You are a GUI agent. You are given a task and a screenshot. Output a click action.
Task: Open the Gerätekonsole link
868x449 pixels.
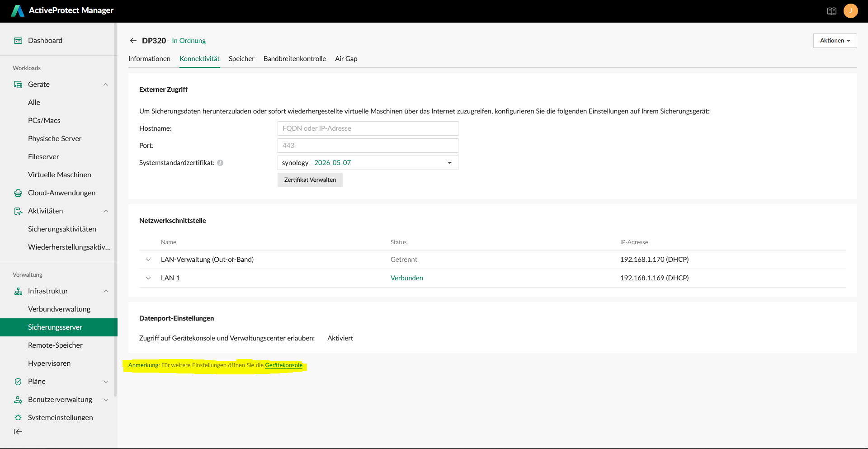click(283, 365)
